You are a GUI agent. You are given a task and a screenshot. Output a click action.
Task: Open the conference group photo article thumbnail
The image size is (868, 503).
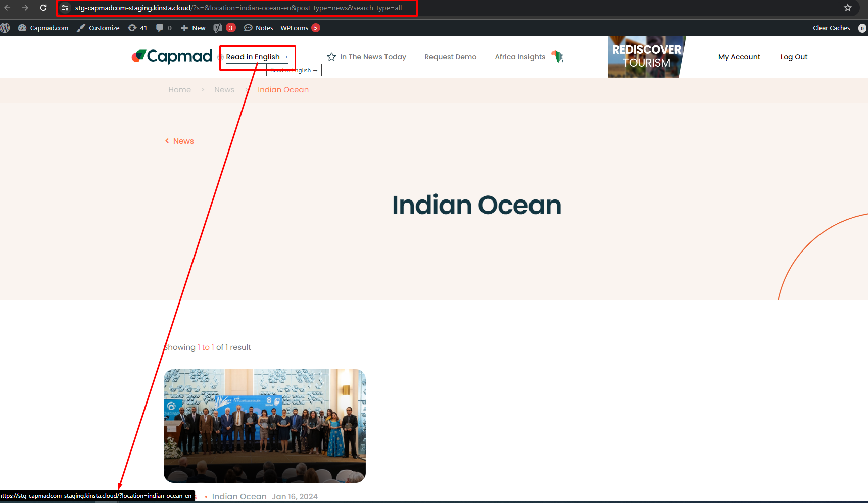pos(264,426)
